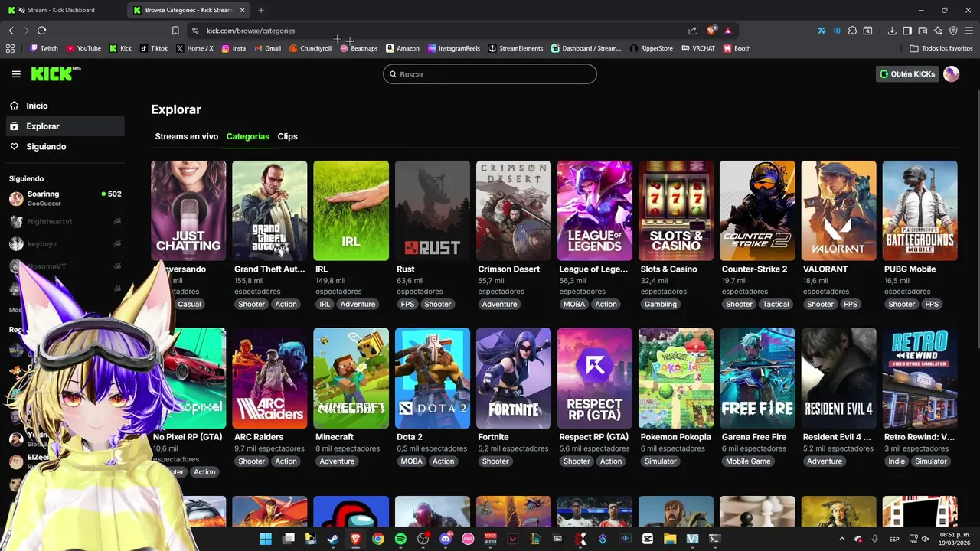This screenshot has height=551, width=980.
Task: Click the Brave Shields lion icon
Action: pos(712,31)
